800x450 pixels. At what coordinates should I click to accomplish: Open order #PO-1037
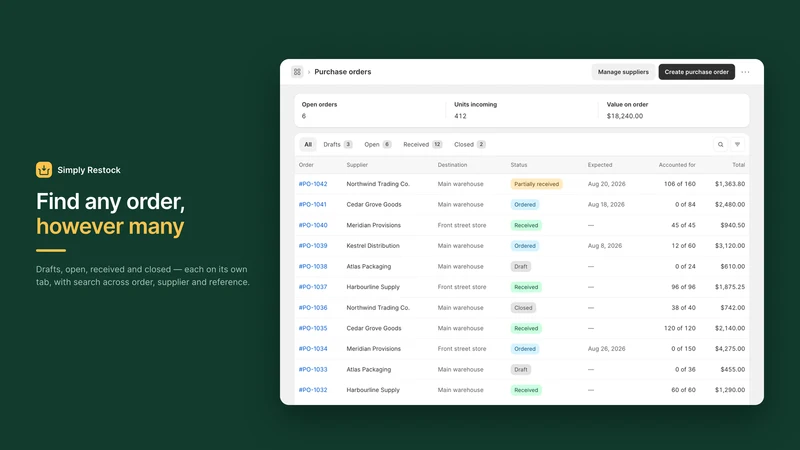[313, 287]
